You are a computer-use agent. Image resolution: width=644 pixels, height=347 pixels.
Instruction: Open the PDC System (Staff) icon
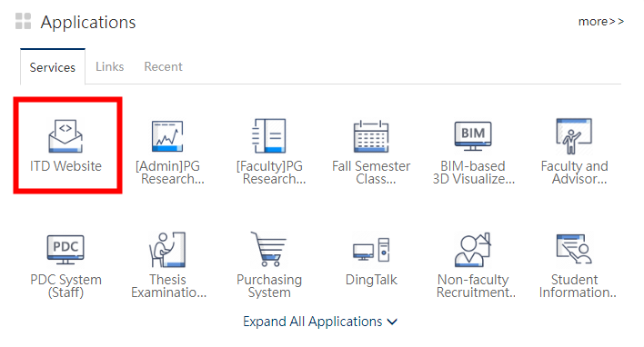point(65,250)
